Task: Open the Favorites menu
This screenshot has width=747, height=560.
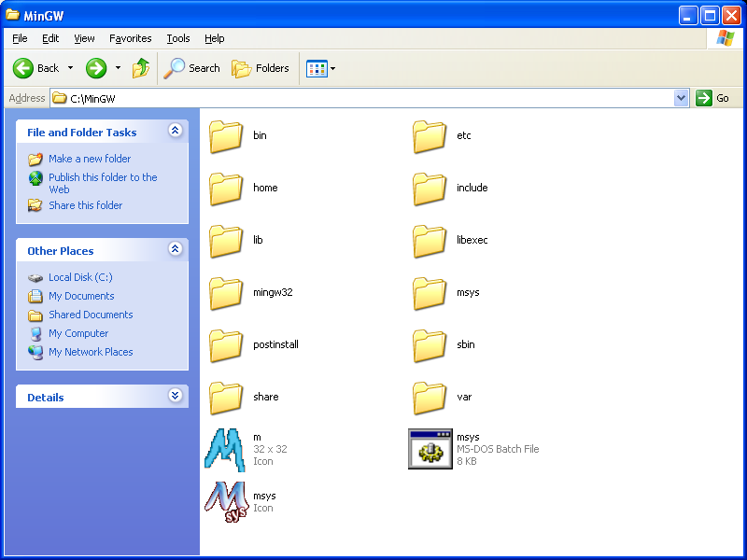Action: pyautogui.click(x=130, y=38)
